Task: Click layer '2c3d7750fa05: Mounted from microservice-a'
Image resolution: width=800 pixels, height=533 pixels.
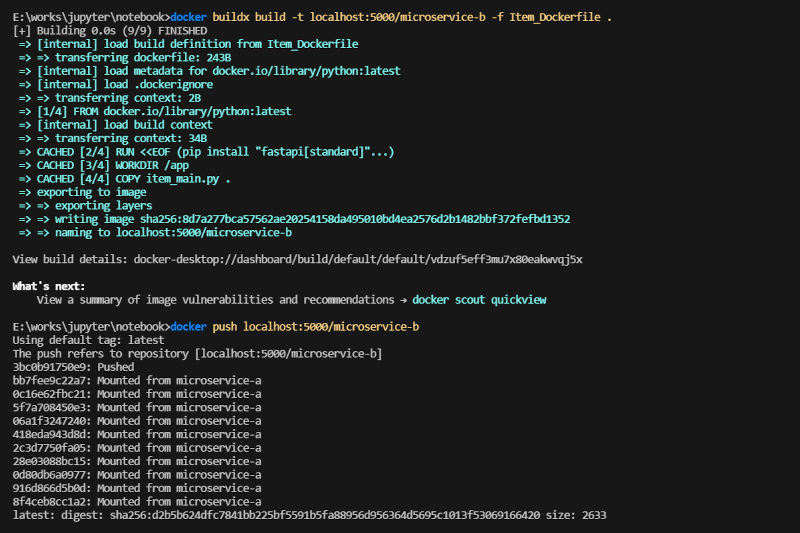Action: pyautogui.click(x=137, y=448)
